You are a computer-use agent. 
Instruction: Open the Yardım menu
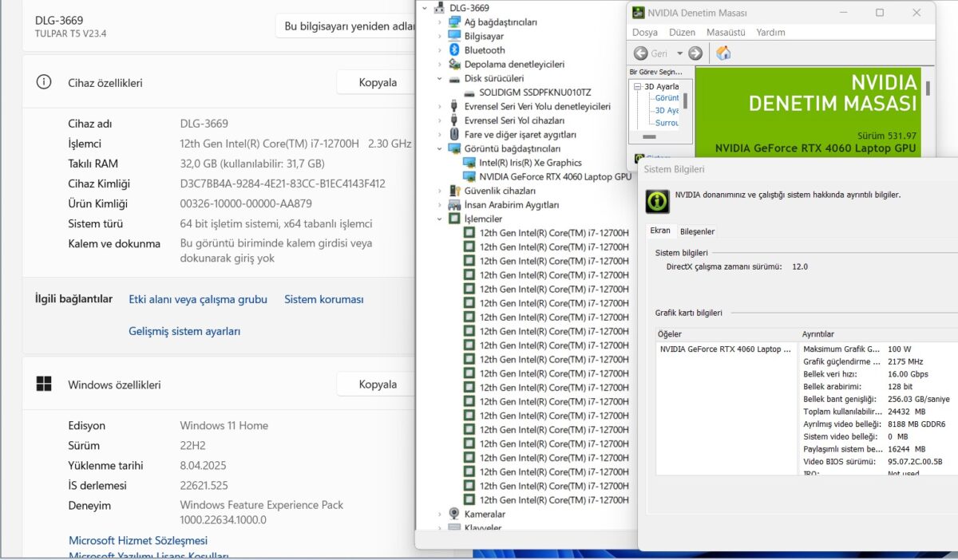770,33
